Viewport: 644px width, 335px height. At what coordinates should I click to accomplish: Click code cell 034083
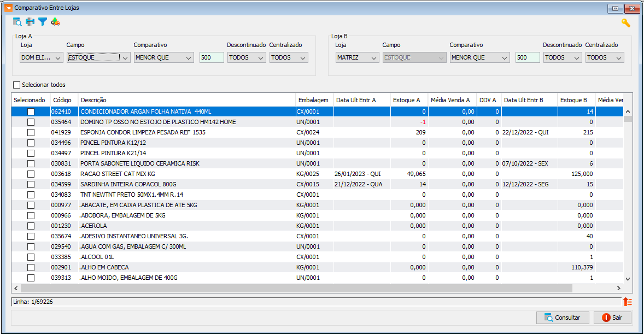pos(61,195)
